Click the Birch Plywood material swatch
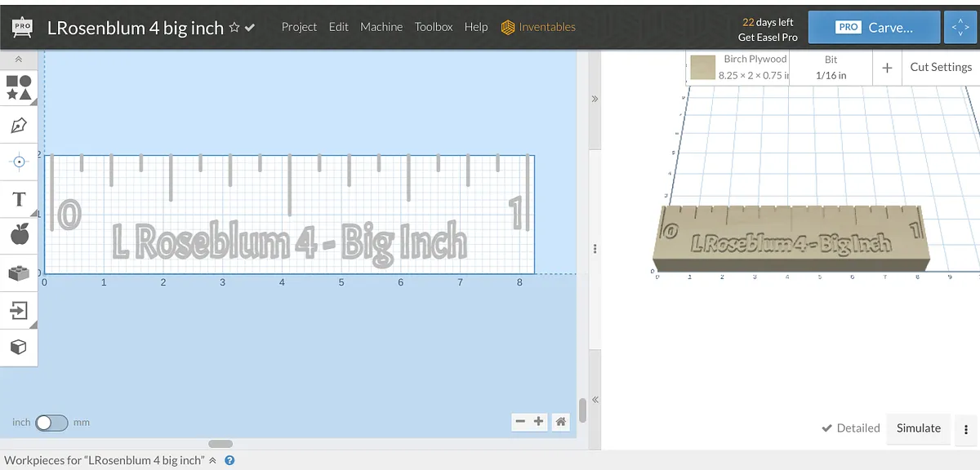980x470 pixels. coord(702,68)
